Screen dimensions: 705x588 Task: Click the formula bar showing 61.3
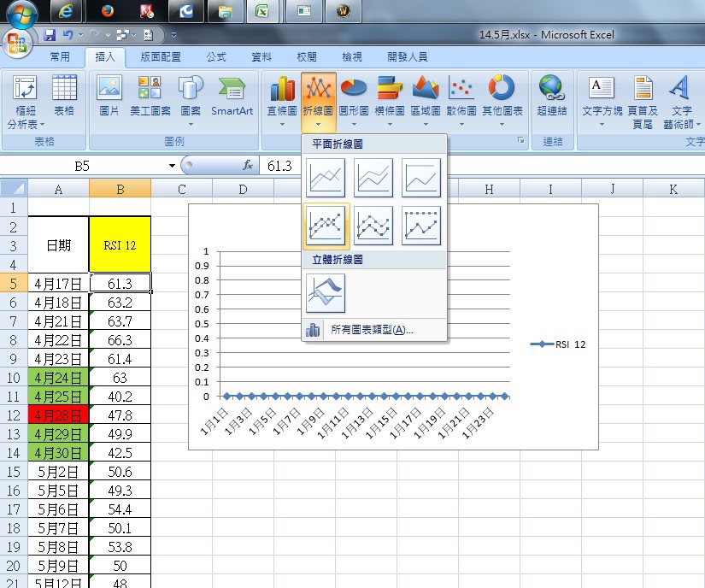[x=482, y=166]
